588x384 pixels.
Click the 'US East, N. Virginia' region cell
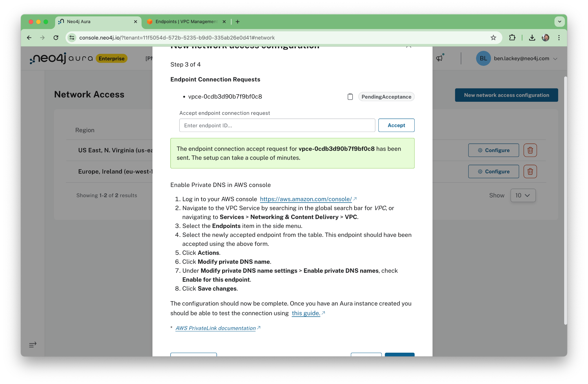[115, 150]
